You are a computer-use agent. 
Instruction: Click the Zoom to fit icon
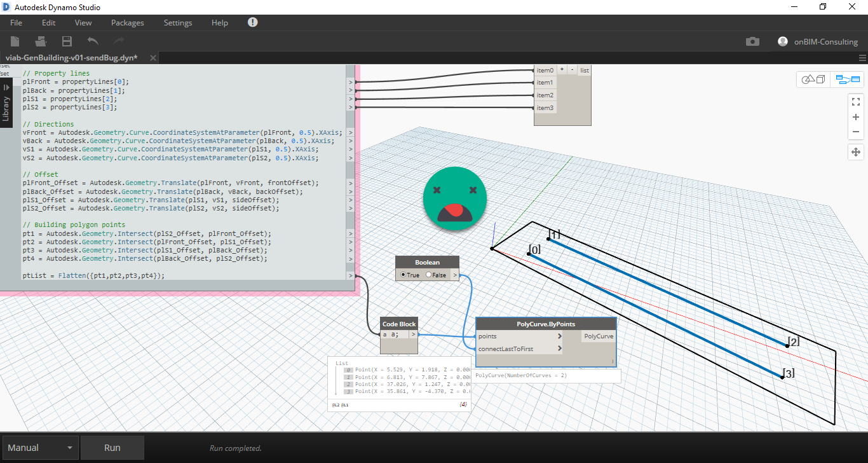point(855,101)
